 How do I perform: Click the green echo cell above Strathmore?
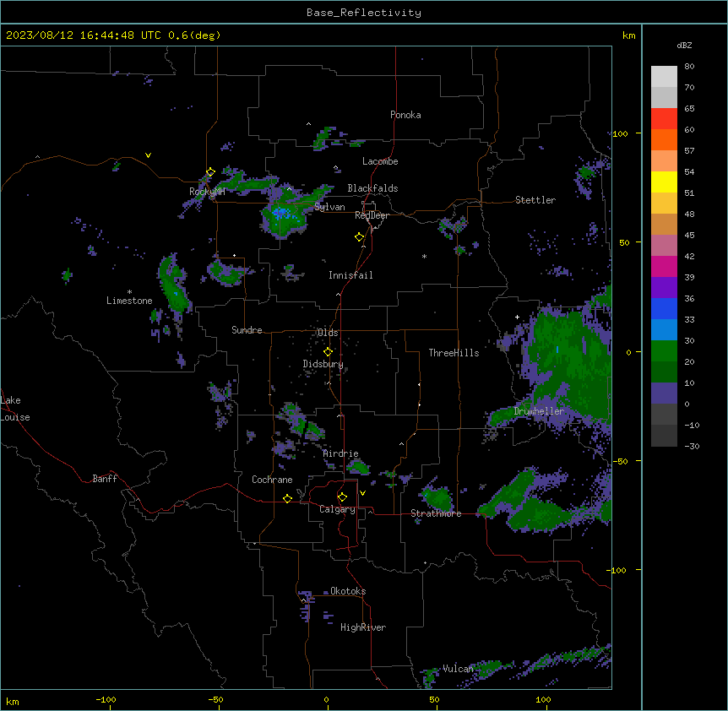tap(437, 498)
